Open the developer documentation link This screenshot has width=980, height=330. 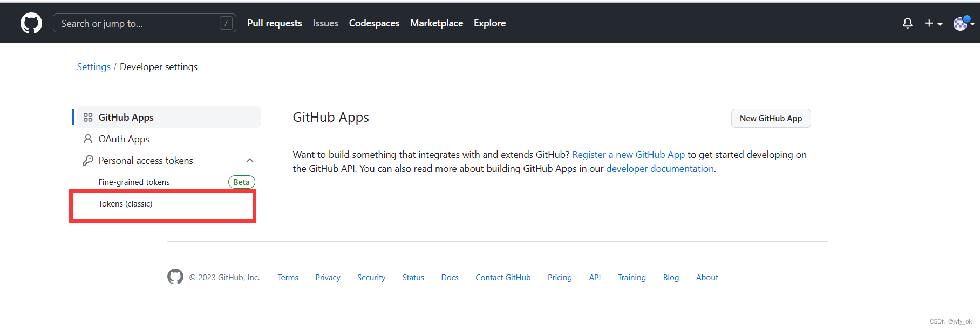(x=660, y=169)
